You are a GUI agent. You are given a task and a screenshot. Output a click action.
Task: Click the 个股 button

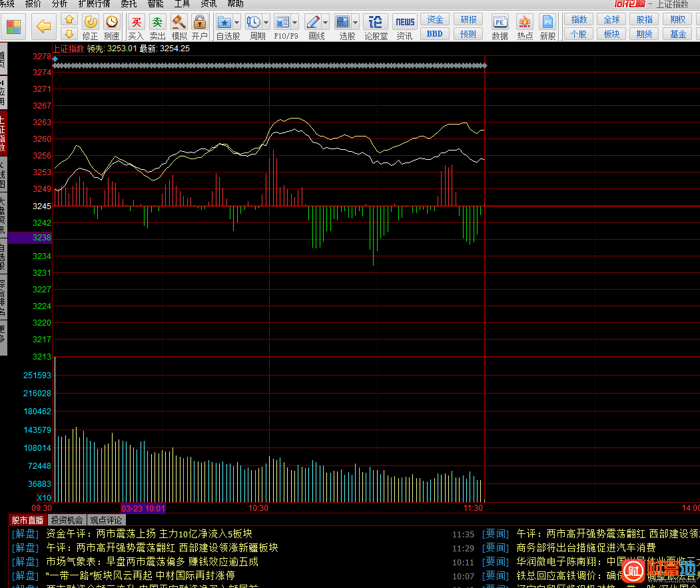pos(579,34)
